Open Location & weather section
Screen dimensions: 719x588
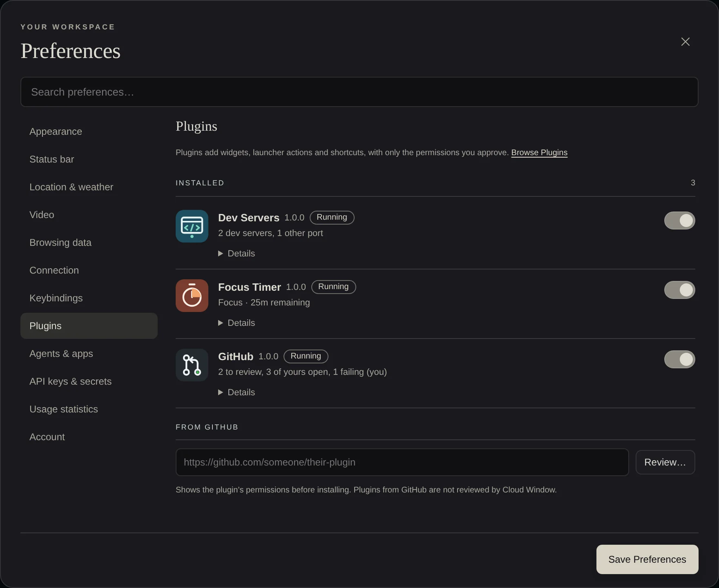(x=89, y=187)
